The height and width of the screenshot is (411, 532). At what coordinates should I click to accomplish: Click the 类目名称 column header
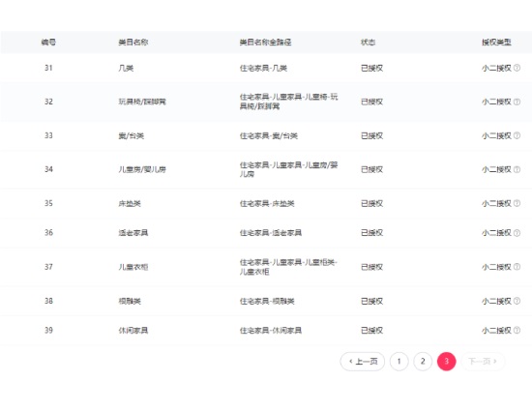[133, 42]
